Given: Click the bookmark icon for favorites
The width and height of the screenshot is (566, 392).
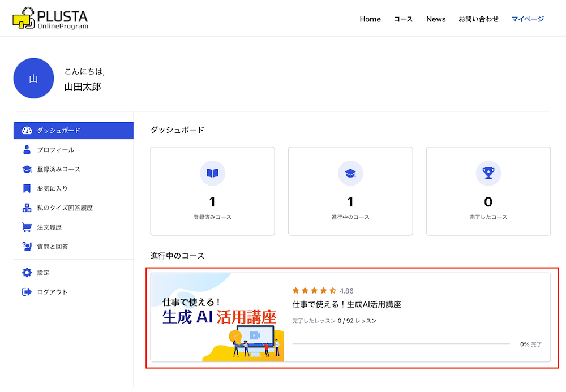Looking at the screenshot, I should [x=27, y=188].
